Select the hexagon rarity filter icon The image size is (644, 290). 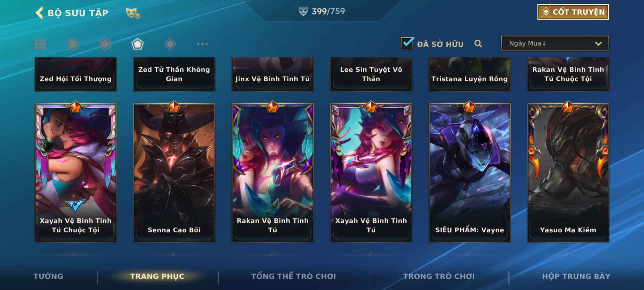click(105, 44)
